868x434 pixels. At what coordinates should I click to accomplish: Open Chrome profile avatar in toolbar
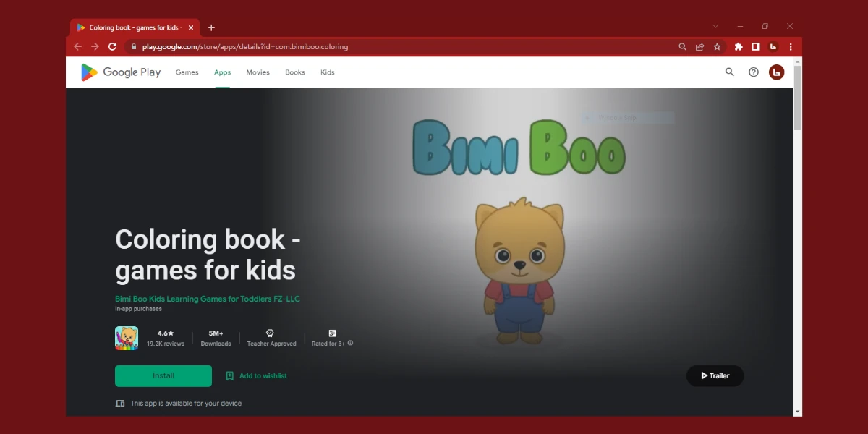click(773, 46)
